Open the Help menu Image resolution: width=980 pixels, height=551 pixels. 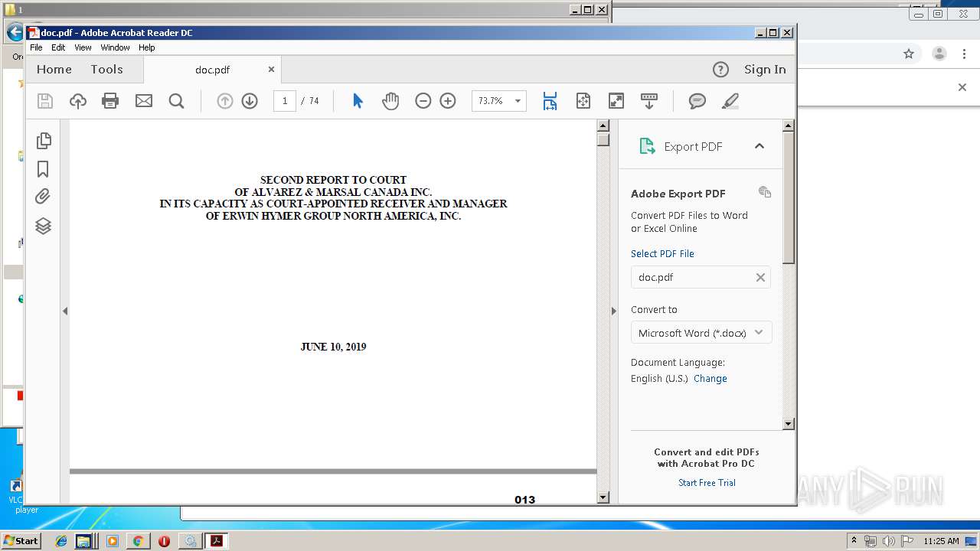[x=146, y=47]
